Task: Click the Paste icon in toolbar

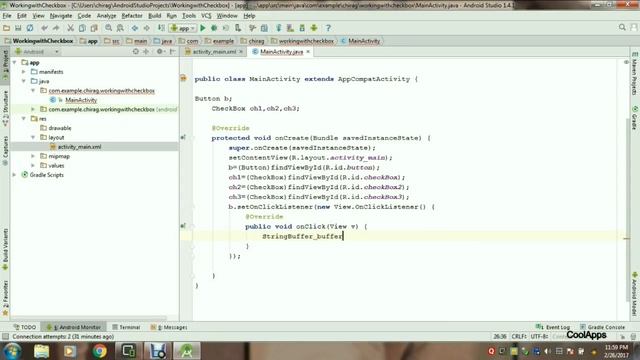Action: point(94,28)
